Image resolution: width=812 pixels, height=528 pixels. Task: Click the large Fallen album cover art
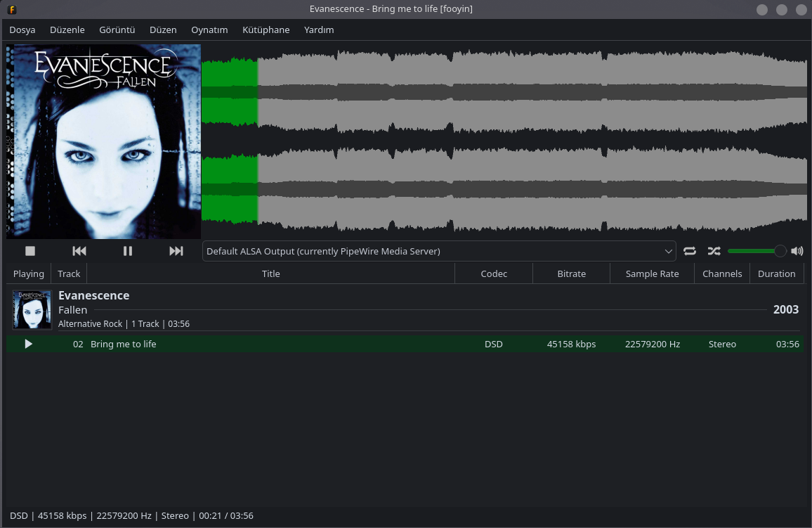coord(103,141)
